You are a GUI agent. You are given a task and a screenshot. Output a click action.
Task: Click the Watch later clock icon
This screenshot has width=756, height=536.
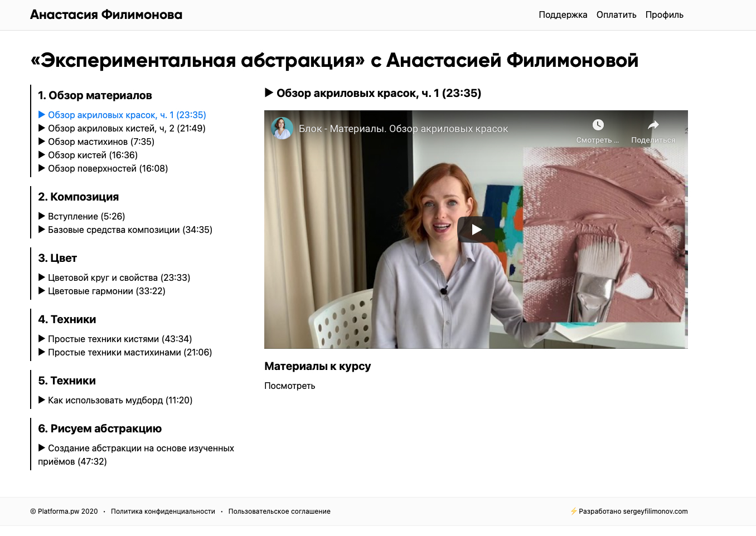(x=598, y=125)
